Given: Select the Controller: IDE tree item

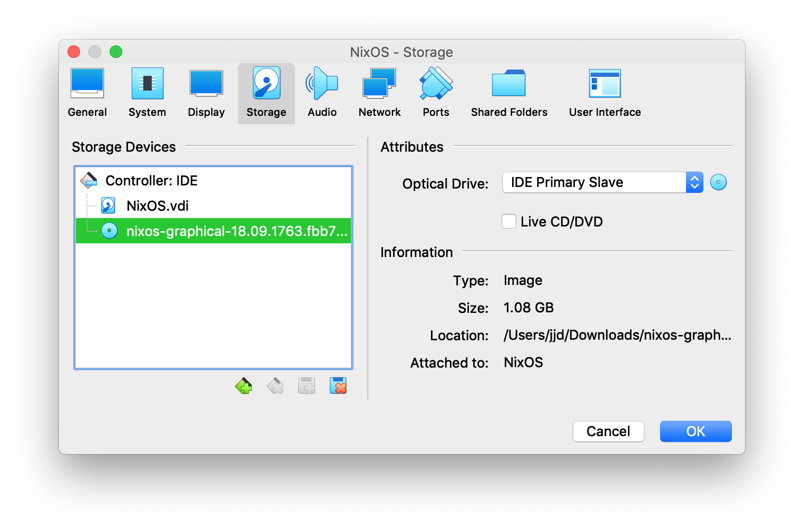Looking at the screenshot, I should [x=151, y=181].
